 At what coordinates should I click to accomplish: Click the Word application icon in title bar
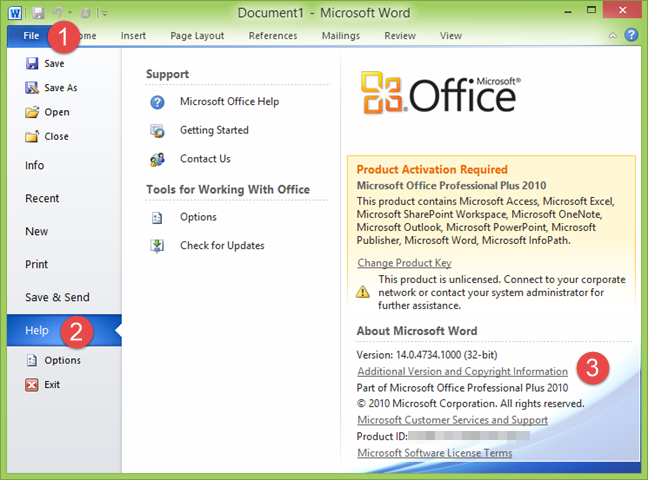click(15, 13)
